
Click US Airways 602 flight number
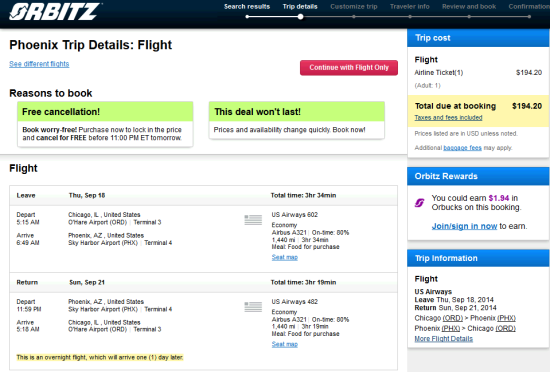point(295,215)
